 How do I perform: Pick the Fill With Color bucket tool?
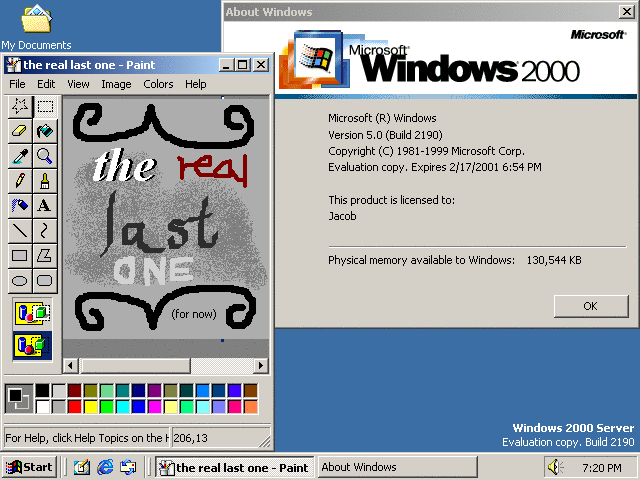[45, 131]
